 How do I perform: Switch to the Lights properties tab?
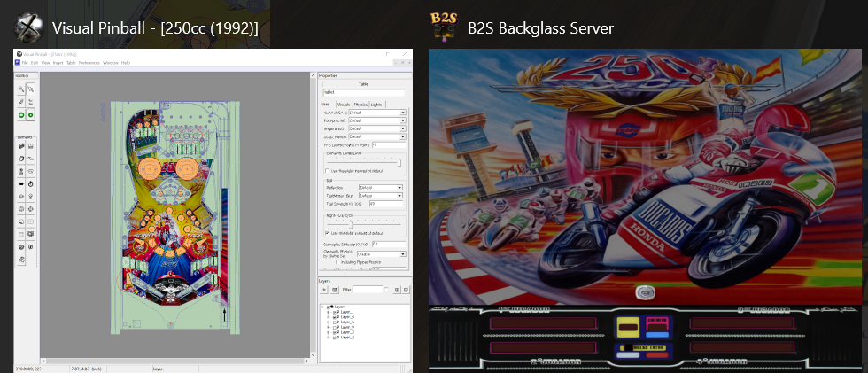click(x=377, y=105)
